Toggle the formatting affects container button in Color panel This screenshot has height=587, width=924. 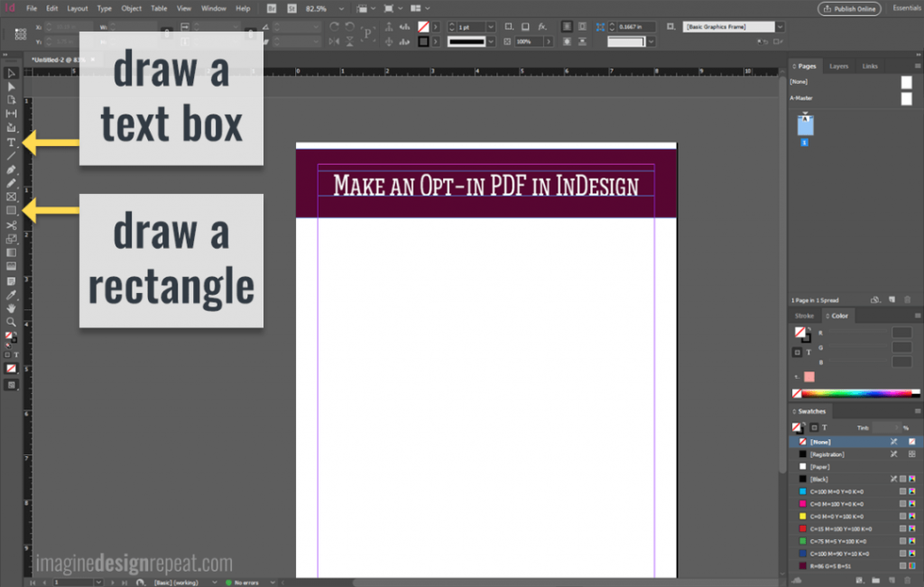[x=798, y=353]
